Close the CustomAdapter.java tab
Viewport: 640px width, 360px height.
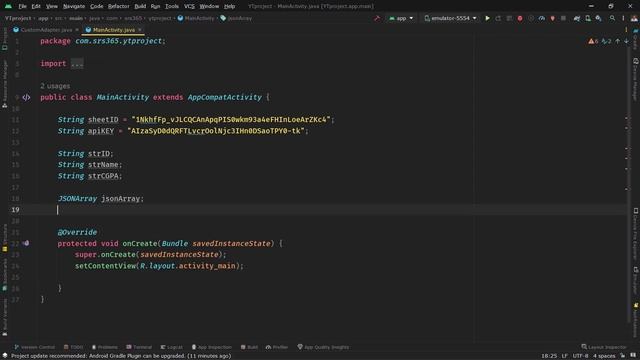pyautogui.click(x=77, y=30)
